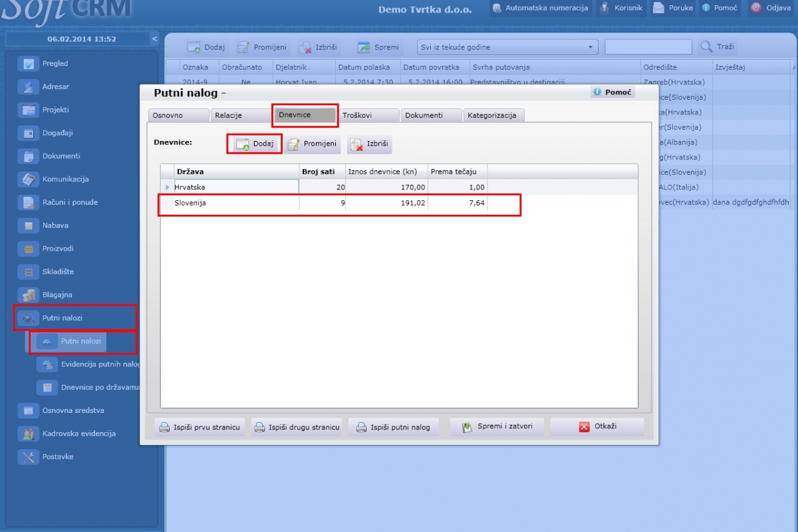
Task: Click Ispiši putni nalog button
Action: 394,427
